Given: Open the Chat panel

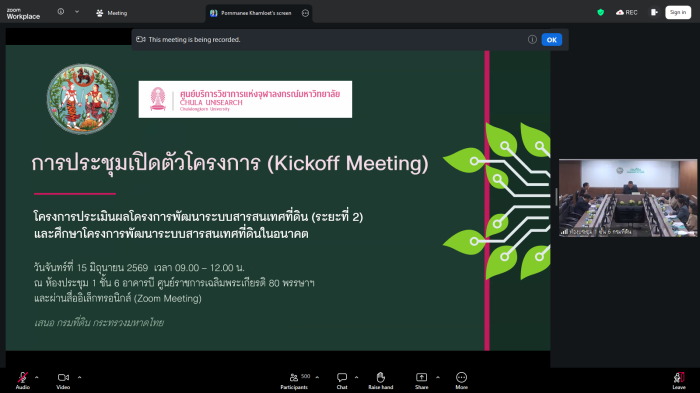Looking at the screenshot, I should tap(342, 378).
